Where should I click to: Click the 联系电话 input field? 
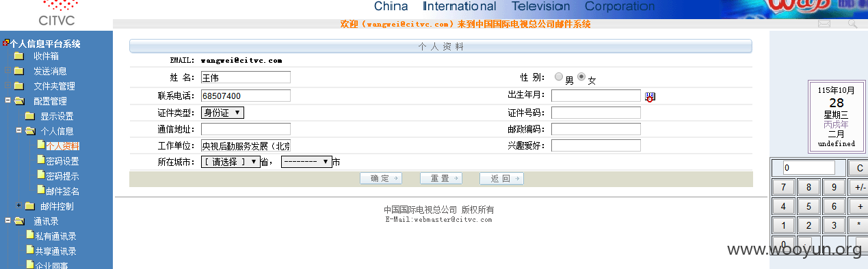pyautogui.click(x=246, y=96)
